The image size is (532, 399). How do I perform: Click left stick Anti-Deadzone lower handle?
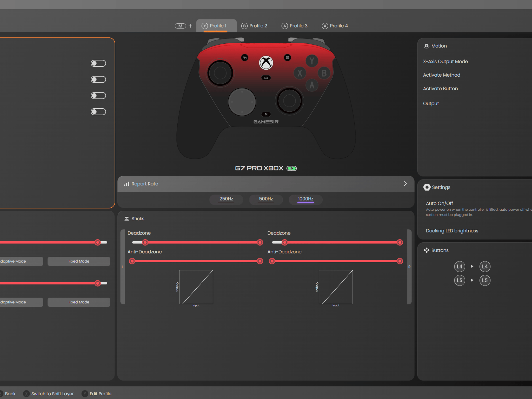[132, 261]
